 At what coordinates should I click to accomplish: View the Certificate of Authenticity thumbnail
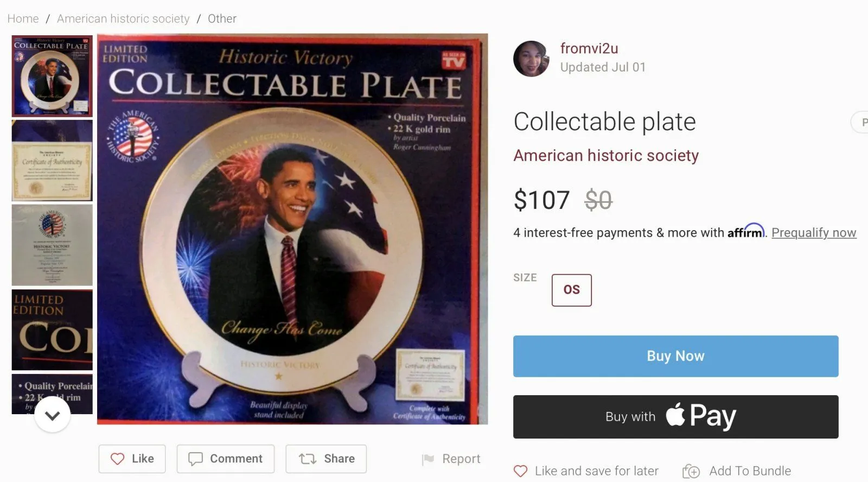52,161
